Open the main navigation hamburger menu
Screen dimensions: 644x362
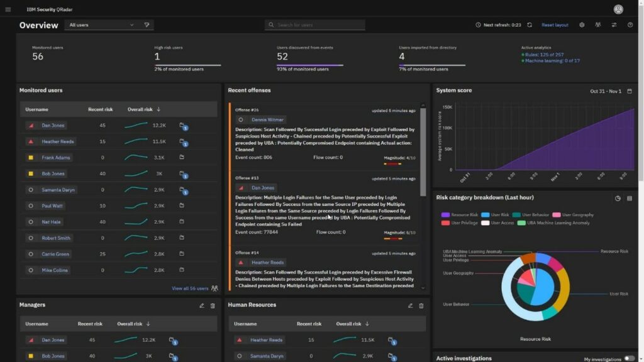point(9,8)
